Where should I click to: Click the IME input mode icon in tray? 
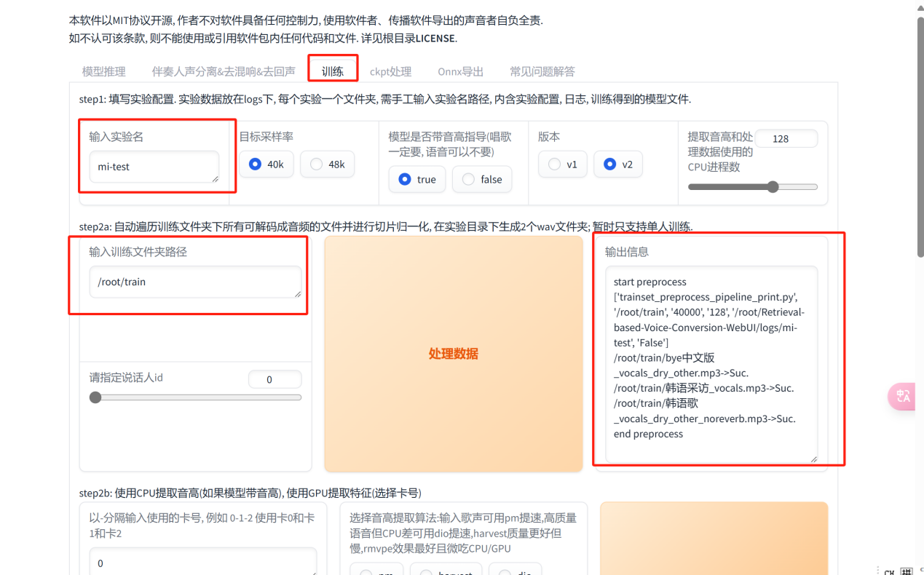pyautogui.click(x=907, y=571)
